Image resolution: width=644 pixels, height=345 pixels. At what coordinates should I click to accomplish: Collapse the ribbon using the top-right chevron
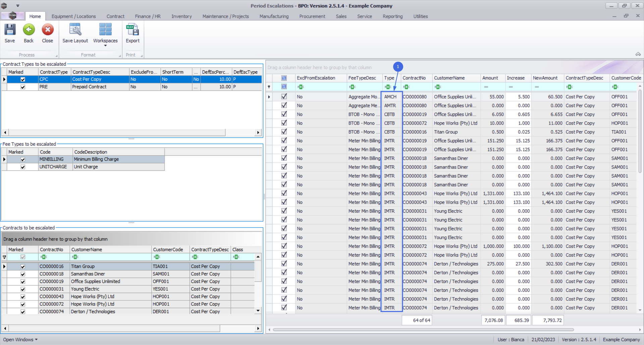638,54
